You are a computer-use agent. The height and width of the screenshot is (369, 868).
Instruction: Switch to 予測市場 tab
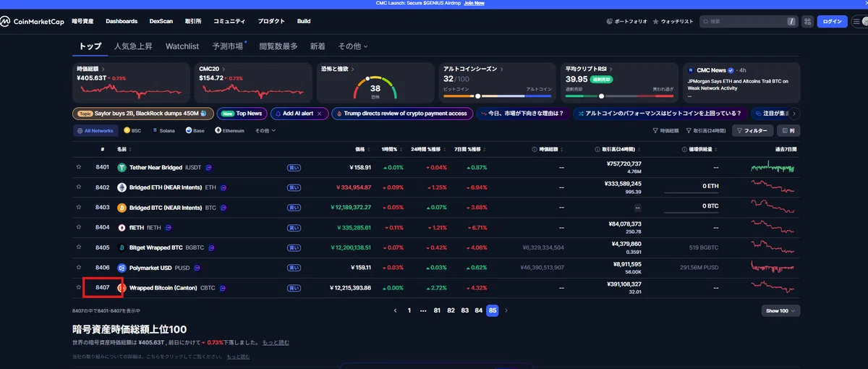coord(228,46)
